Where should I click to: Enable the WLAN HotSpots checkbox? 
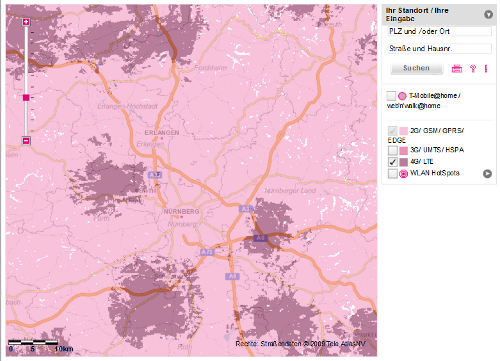[393, 174]
